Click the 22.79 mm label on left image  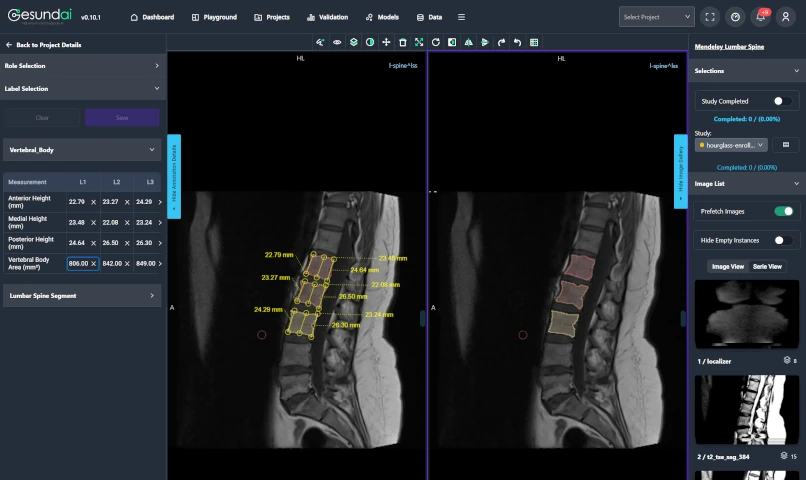pos(279,254)
